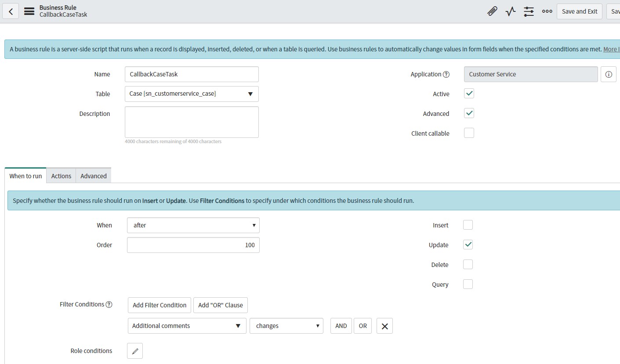Image resolution: width=620 pixels, height=364 pixels.
Task: Click the Role conditions pencil icon
Action: 135,351
